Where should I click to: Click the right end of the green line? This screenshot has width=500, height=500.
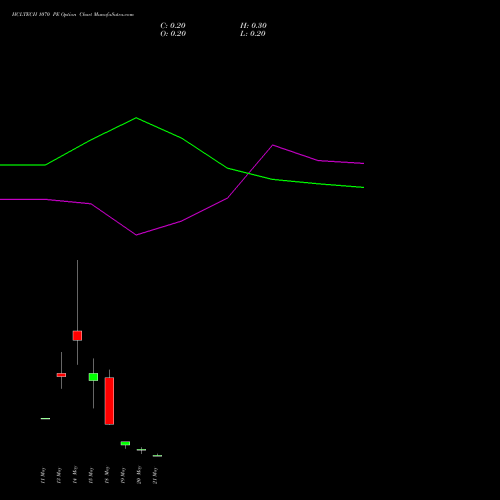click(363, 187)
